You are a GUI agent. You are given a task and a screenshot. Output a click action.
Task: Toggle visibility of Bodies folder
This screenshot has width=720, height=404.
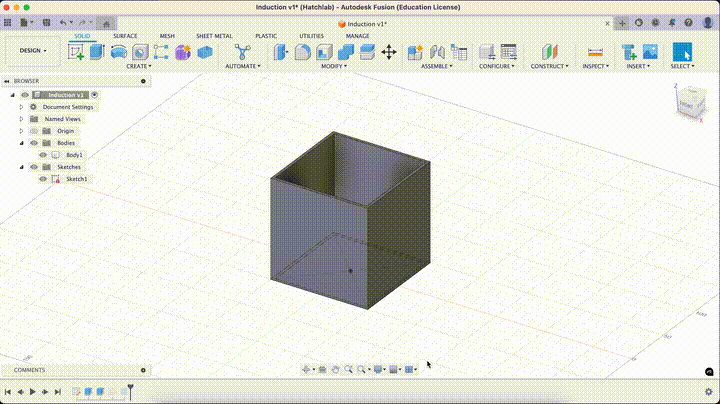coord(34,143)
